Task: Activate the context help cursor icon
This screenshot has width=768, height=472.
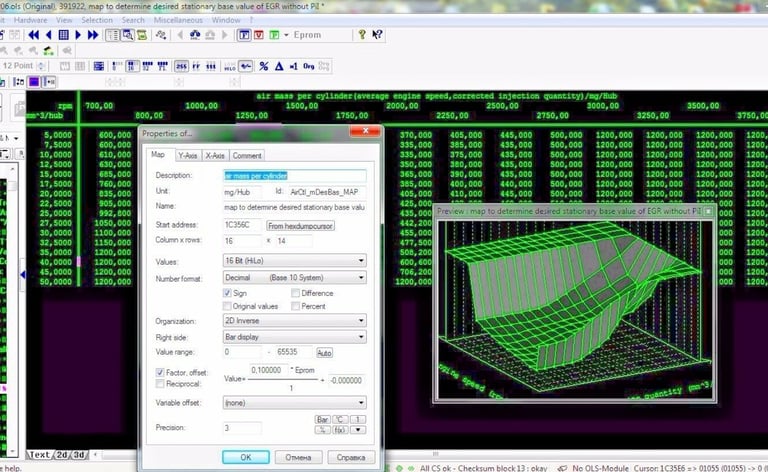Action: 377,34
